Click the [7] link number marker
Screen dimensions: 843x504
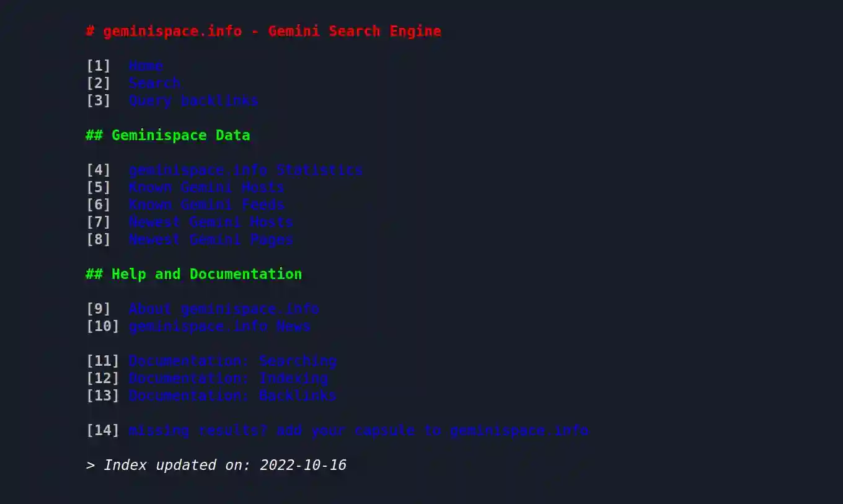tap(98, 222)
